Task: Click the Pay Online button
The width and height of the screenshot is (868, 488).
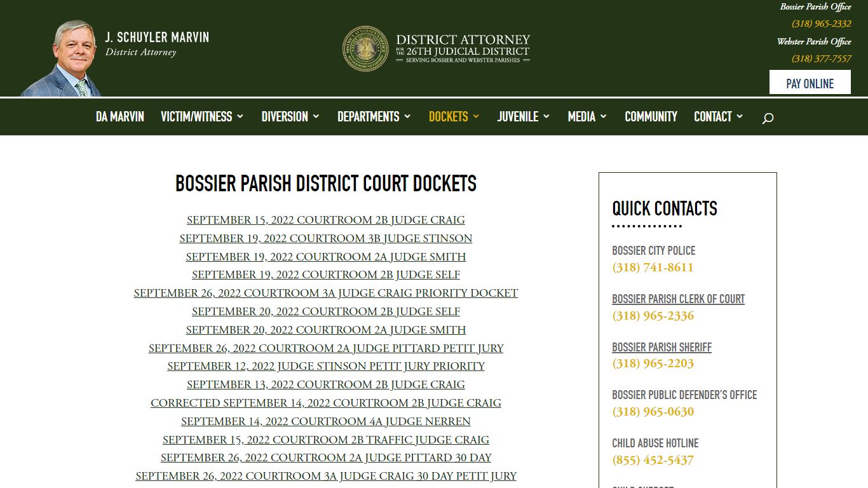Action: tap(810, 83)
